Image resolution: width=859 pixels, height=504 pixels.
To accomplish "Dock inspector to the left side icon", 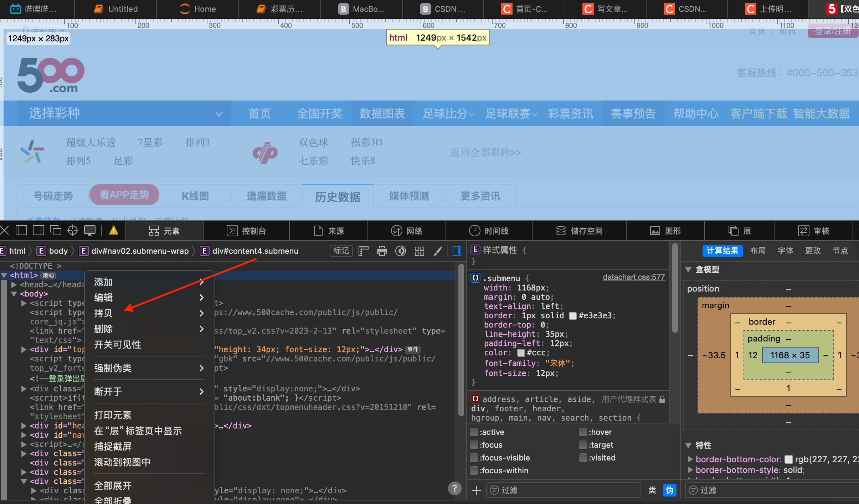I will coord(21,231).
